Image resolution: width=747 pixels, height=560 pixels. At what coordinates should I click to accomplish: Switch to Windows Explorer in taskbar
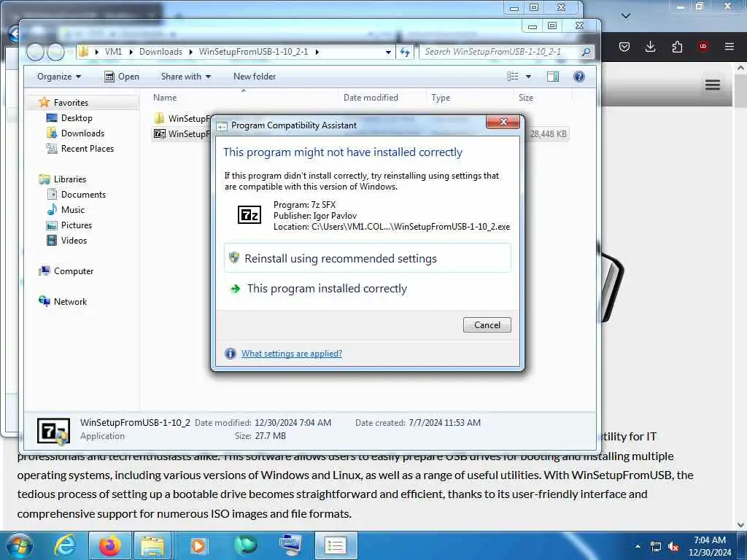point(152,545)
